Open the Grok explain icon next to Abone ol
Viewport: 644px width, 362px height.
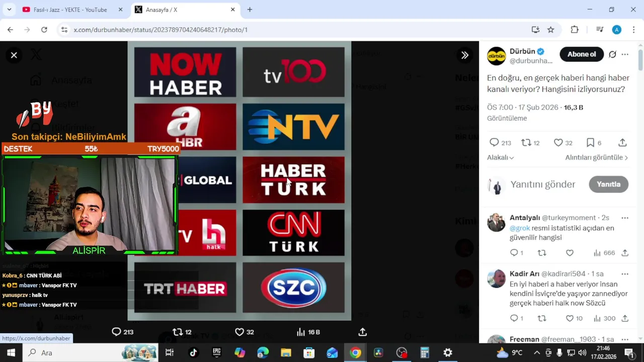(612, 54)
